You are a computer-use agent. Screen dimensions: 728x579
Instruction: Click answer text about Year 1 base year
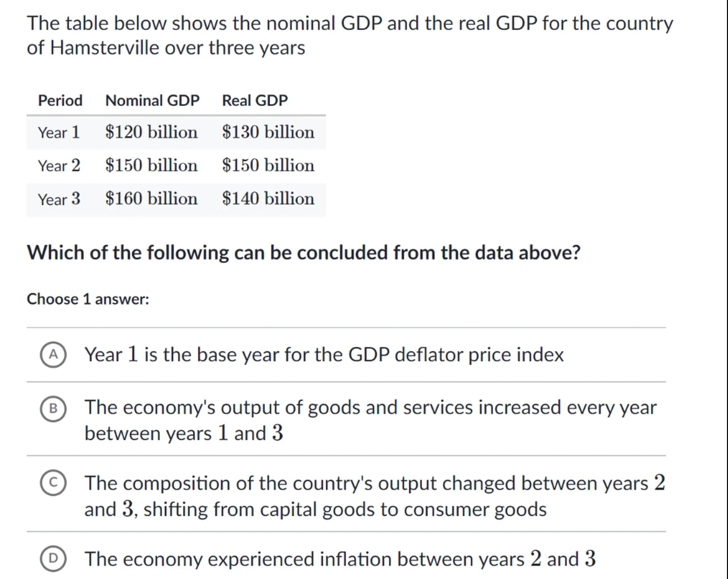pyautogui.click(x=324, y=355)
